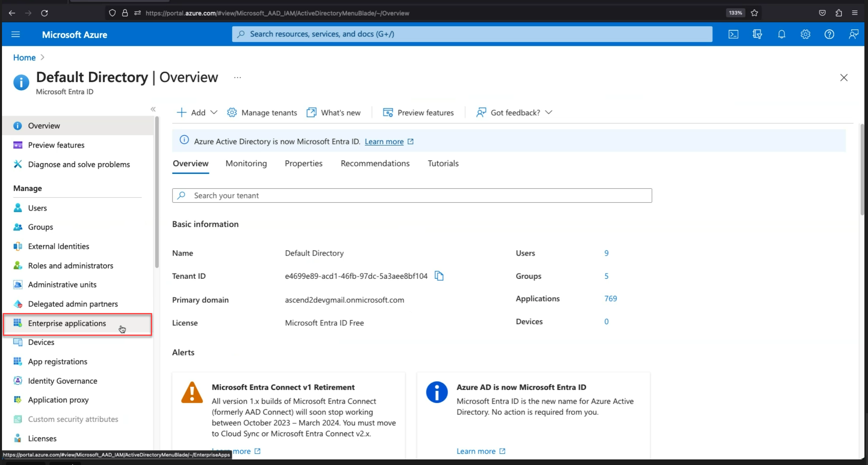
Task: Click the Roles and administrators icon
Action: (x=18, y=266)
